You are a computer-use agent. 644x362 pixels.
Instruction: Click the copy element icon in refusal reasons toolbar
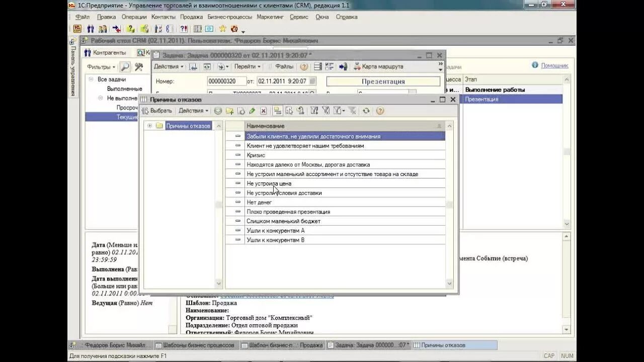point(241,111)
